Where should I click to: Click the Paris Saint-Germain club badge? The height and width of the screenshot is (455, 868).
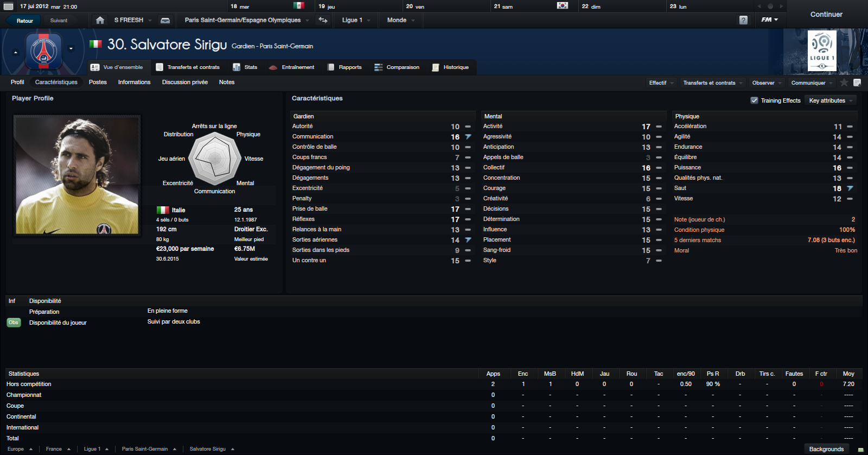click(43, 51)
